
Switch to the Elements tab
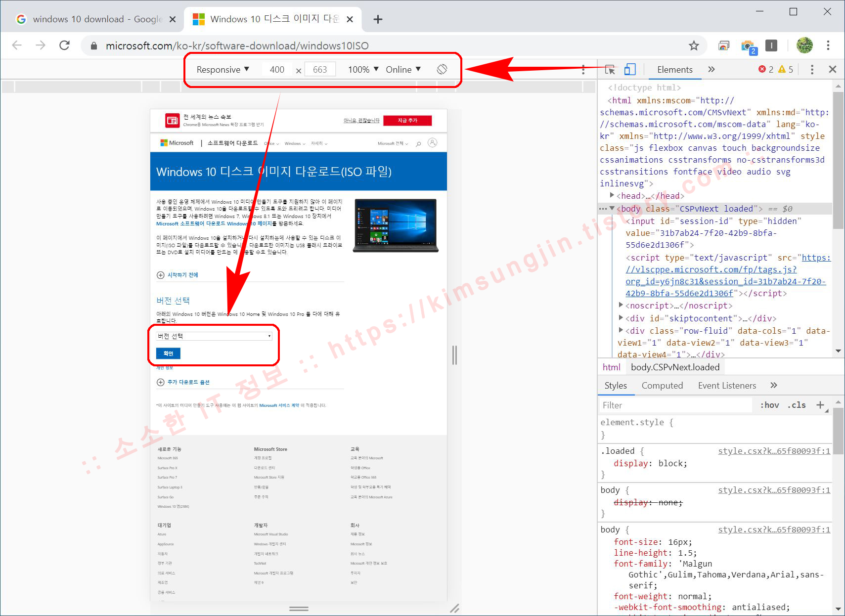675,70
